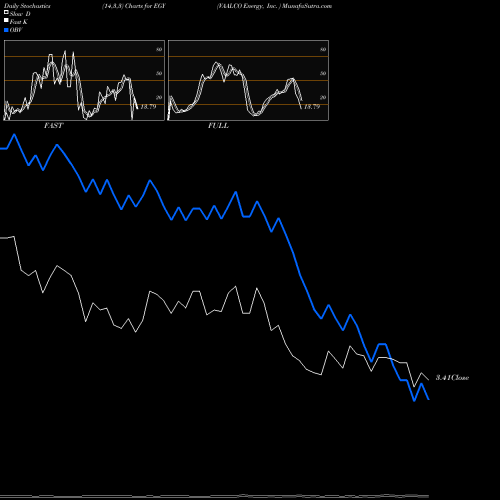Click the 50 level label in FAST chart
The width and height of the screenshot is (500, 500).
click(x=159, y=73)
